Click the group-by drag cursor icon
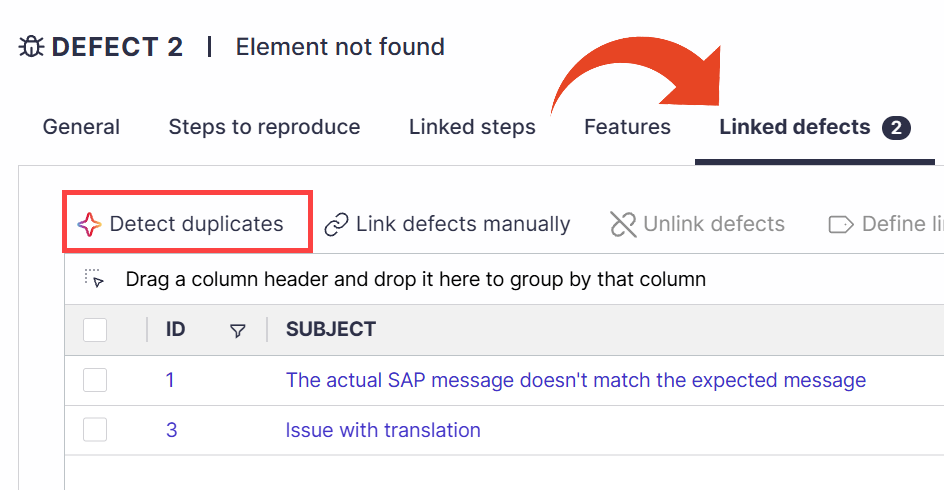Viewport: 944px width, 490px height. click(94, 279)
